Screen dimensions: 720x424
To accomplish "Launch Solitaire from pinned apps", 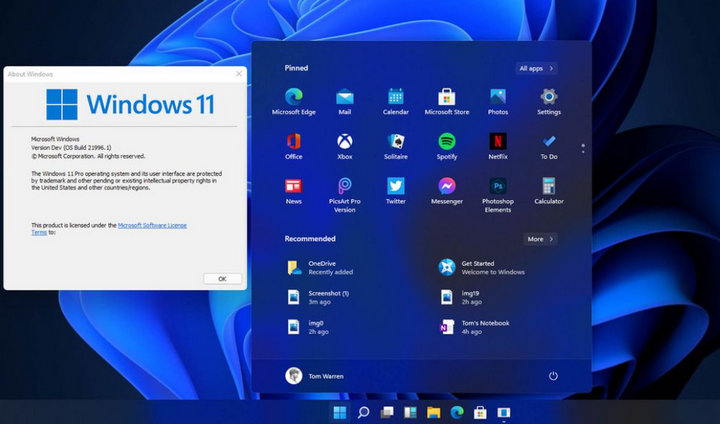I will [395, 146].
